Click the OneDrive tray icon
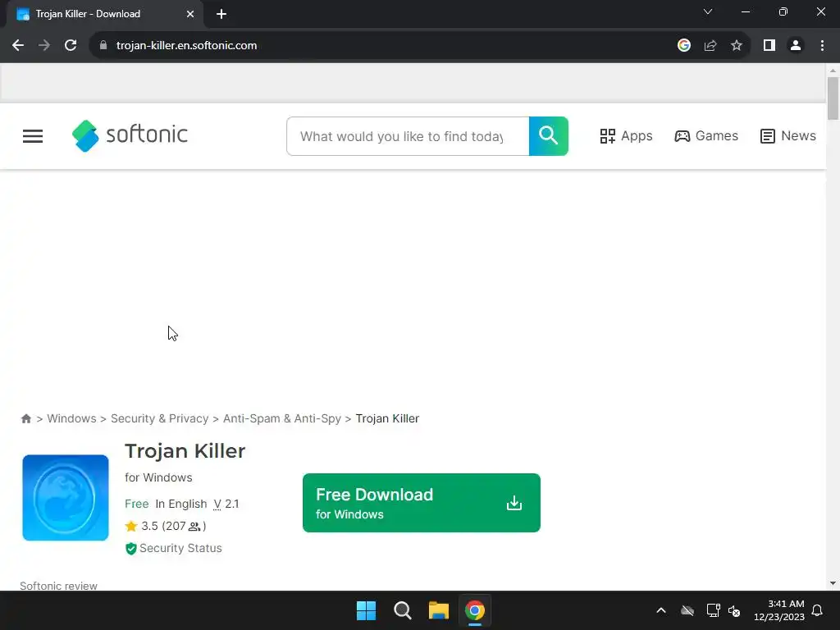 tap(687, 610)
